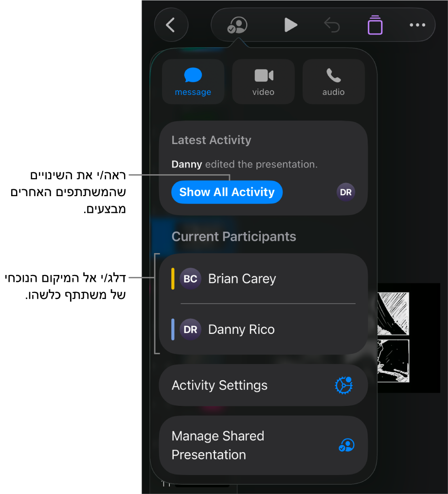Start an audio call
Screen dimensions: 448x494
pyautogui.click(x=334, y=82)
